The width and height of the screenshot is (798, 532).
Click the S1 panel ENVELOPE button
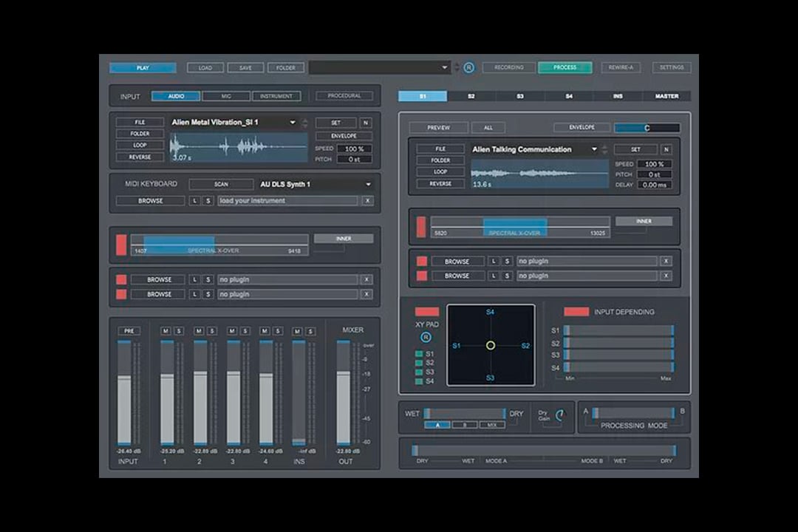coord(582,127)
